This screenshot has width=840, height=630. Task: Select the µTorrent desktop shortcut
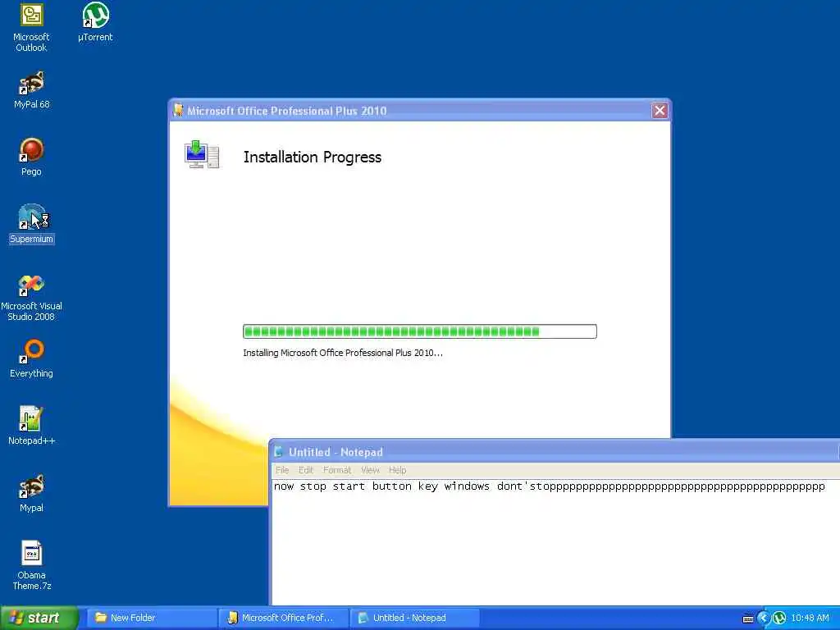coord(95,22)
